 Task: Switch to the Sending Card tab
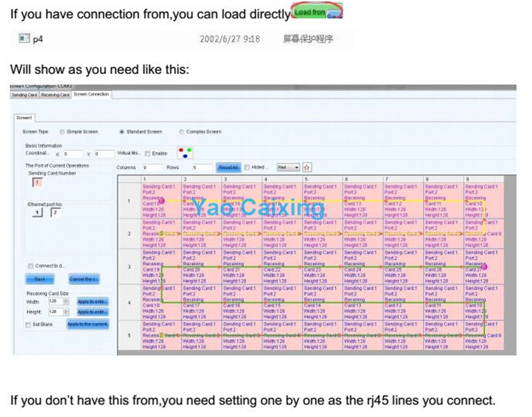24,94
